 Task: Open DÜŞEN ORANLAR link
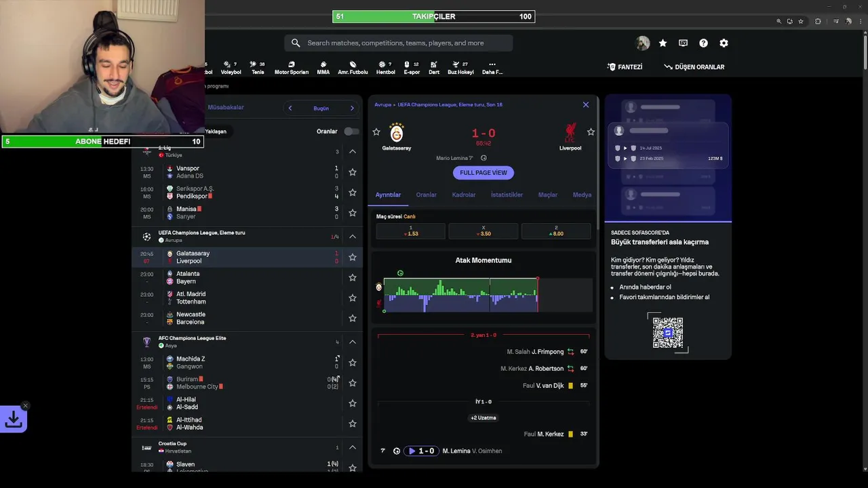tap(694, 67)
